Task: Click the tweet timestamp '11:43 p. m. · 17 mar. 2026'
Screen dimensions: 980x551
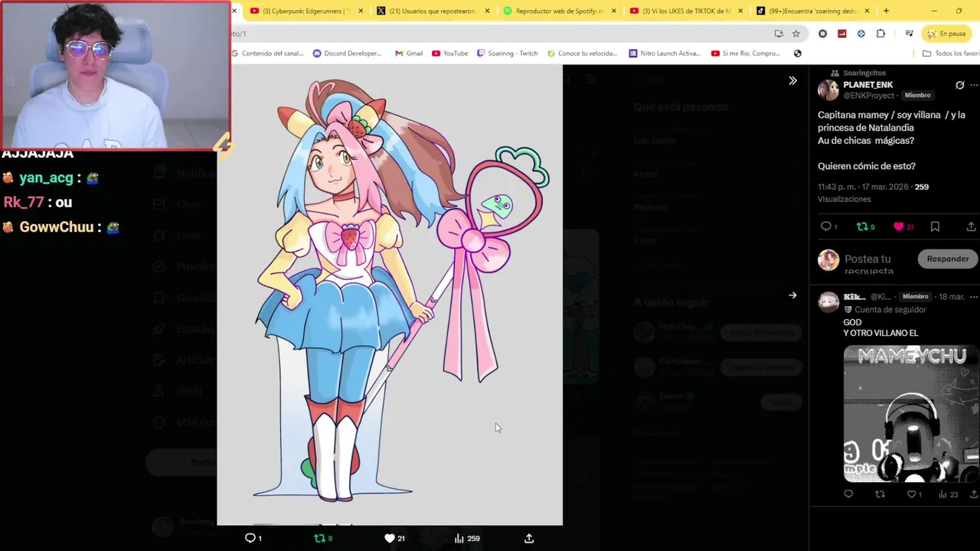Action: [x=864, y=187]
